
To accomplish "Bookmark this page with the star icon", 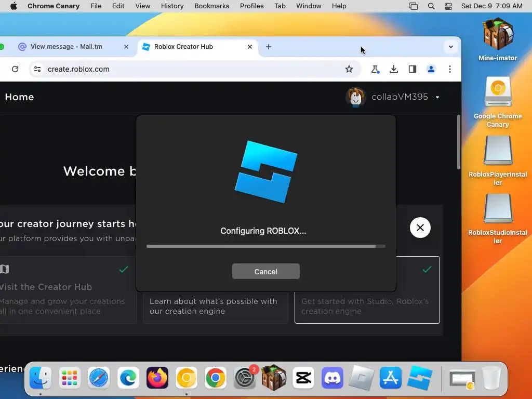I will (349, 69).
